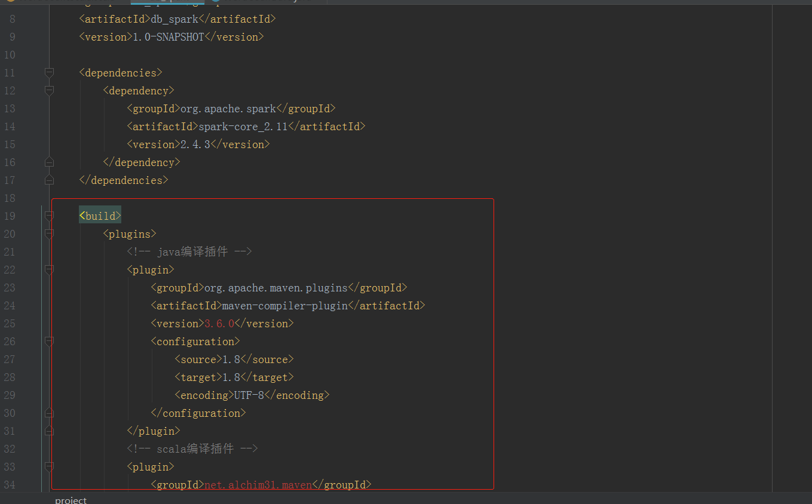
Task: Collapse the build section at line 19
Action: point(49,216)
